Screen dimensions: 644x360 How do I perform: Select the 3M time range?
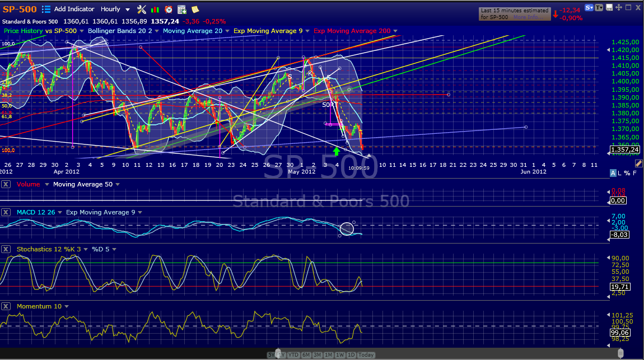tap(317, 354)
